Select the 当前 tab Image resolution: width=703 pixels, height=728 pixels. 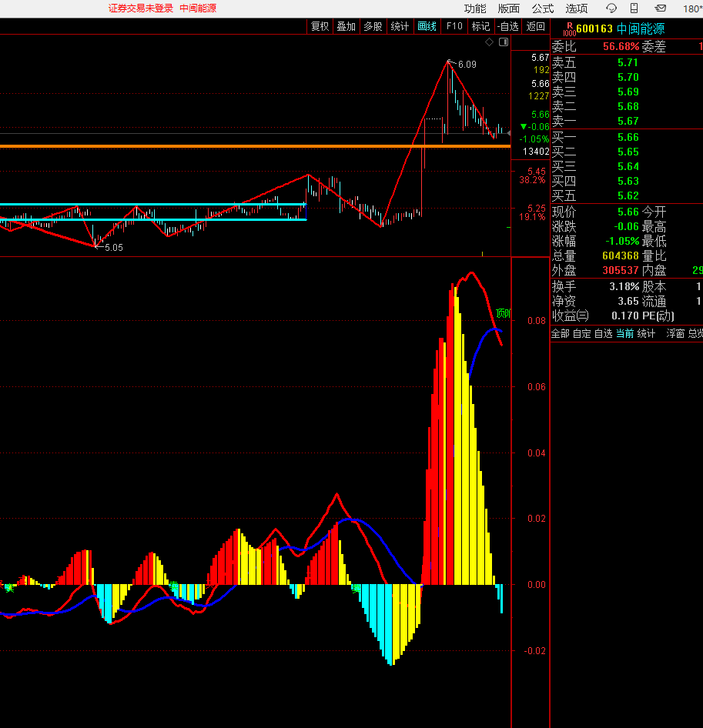pos(625,333)
